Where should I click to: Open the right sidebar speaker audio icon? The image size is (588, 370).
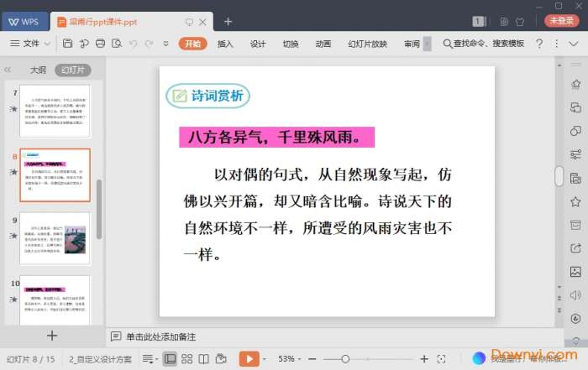click(575, 295)
